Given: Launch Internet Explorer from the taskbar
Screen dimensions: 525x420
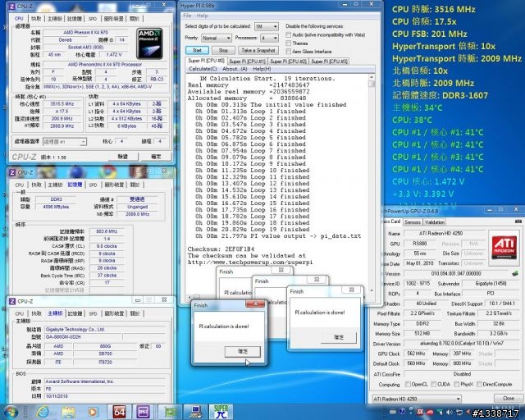Looking at the screenshot, I should [43, 412].
